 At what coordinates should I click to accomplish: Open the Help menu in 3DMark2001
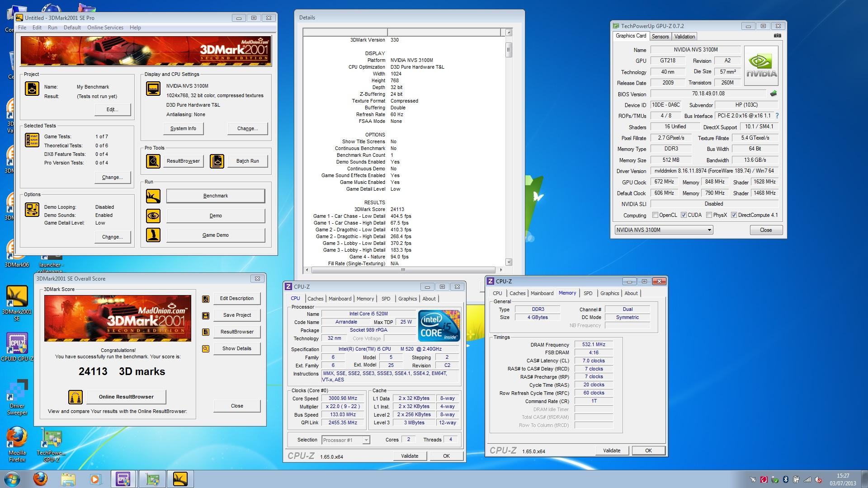tap(135, 28)
